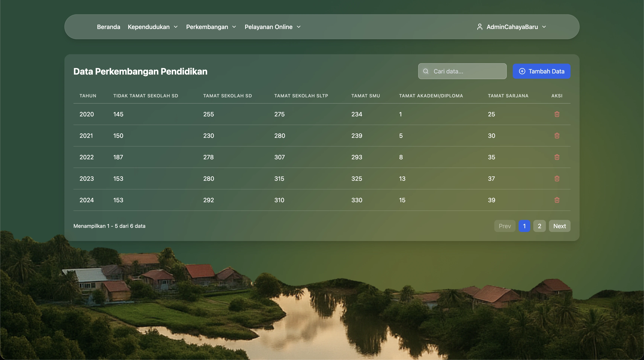644x360 pixels.
Task: Click the TAMAT AKADEMI/DIPLOMA header
Action: (x=431, y=96)
